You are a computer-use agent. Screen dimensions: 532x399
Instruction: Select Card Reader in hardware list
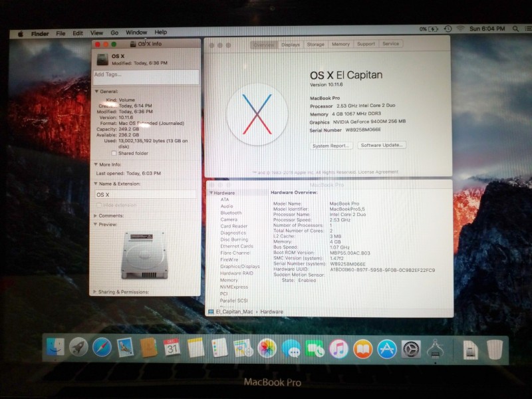[234, 226]
